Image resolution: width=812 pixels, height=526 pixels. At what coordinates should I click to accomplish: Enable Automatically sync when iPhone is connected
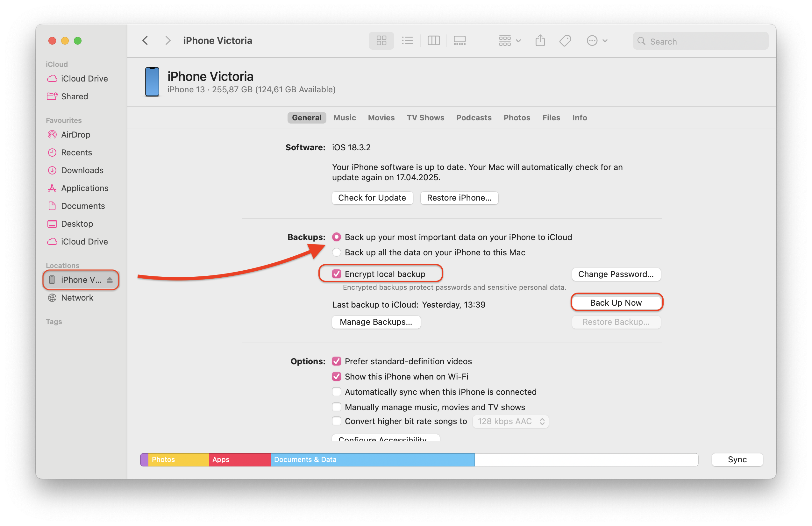(337, 392)
